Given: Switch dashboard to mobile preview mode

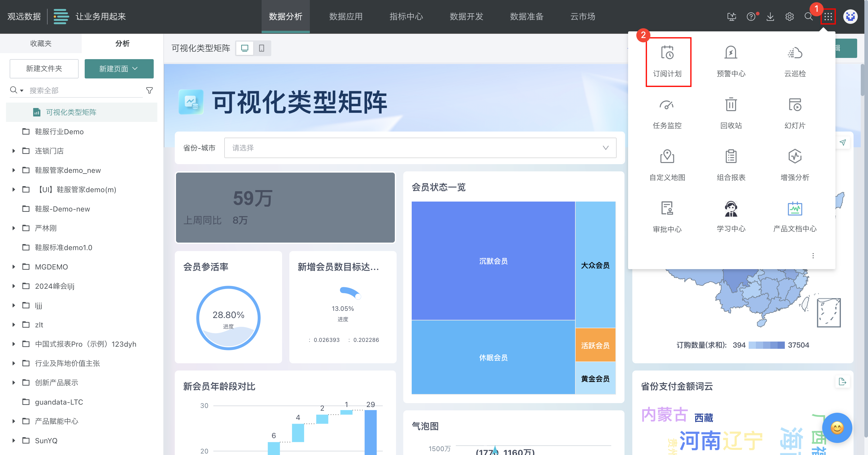Looking at the screenshot, I should (262, 48).
